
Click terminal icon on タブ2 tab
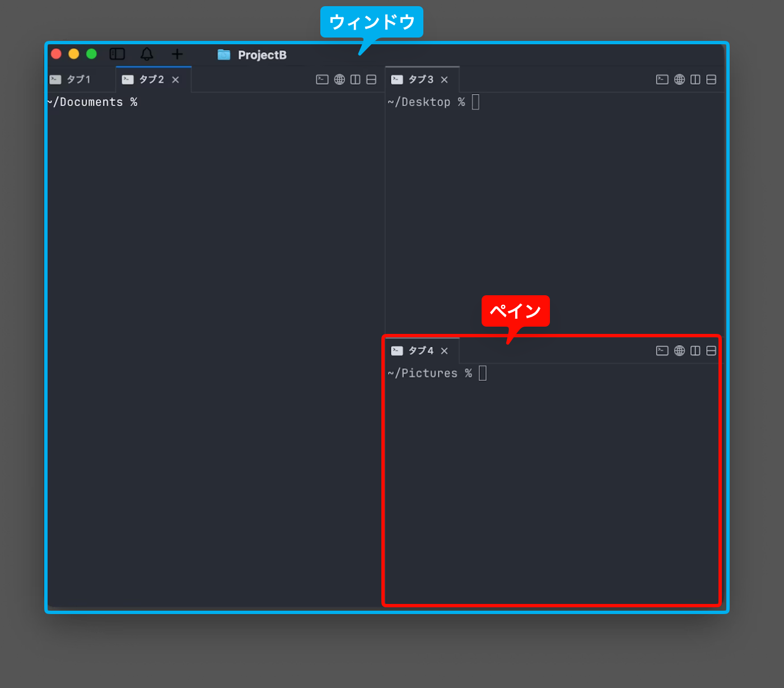click(128, 80)
